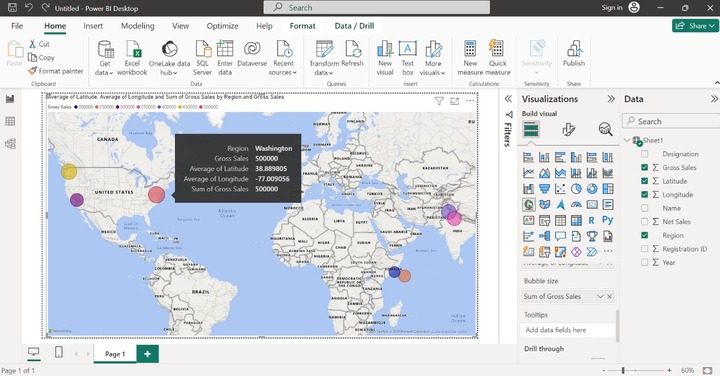Collapse the Data pane
Screen dimensions: 720x376
tap(714, 99)
